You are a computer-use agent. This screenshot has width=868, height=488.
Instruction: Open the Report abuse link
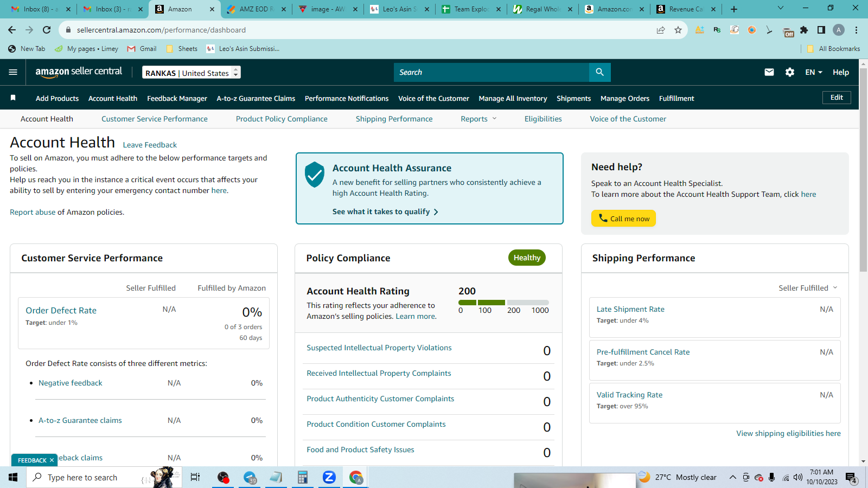click(33, 212)
